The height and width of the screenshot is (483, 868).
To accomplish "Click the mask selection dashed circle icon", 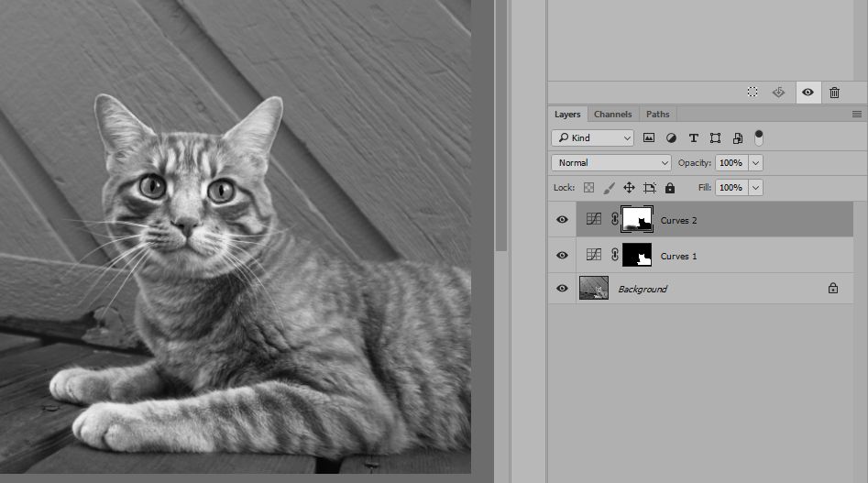I will pyautogui.click(x=753, y=92).
